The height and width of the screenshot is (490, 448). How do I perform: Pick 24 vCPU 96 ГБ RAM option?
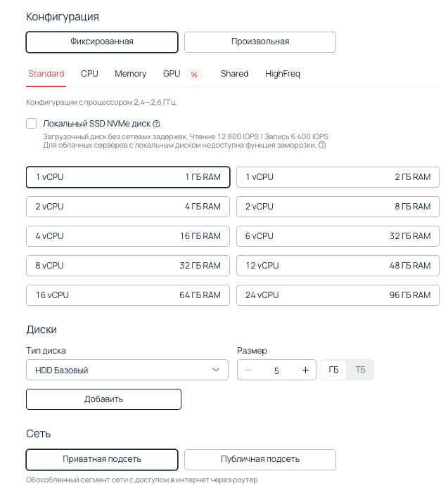click(338, 295)
